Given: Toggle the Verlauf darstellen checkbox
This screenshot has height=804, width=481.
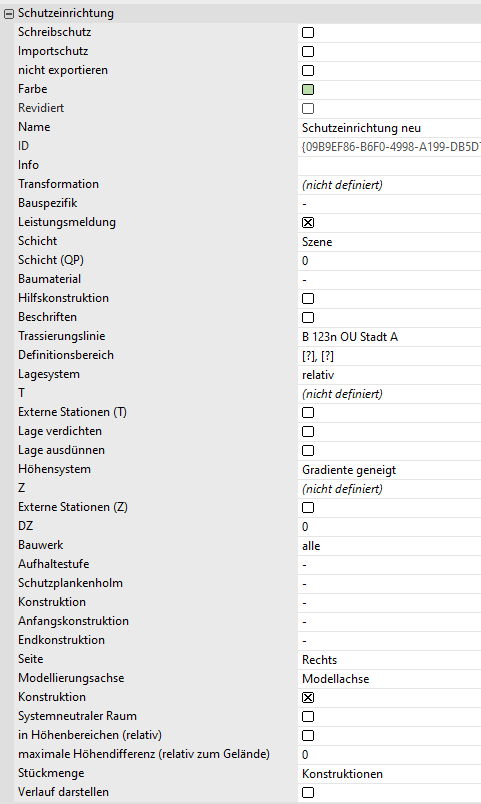Looking at the screenshot, I should coord(308,792).
